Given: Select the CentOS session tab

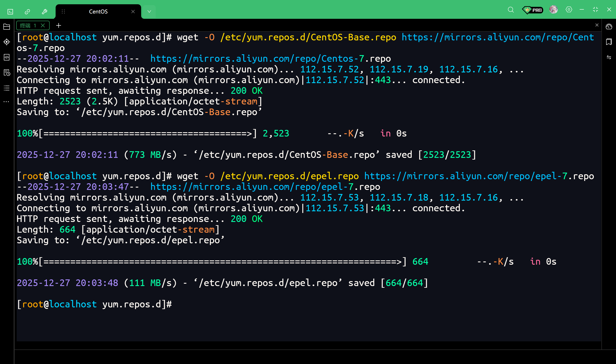Looking at the screenshot, I should click(98, 12).
